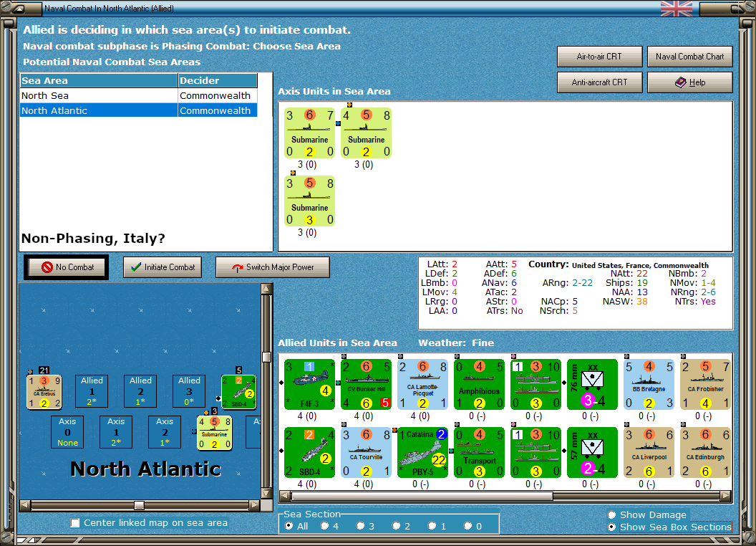Choose the Show Sea Box Sections option
The image size is (756, 546).
[612, 527]
